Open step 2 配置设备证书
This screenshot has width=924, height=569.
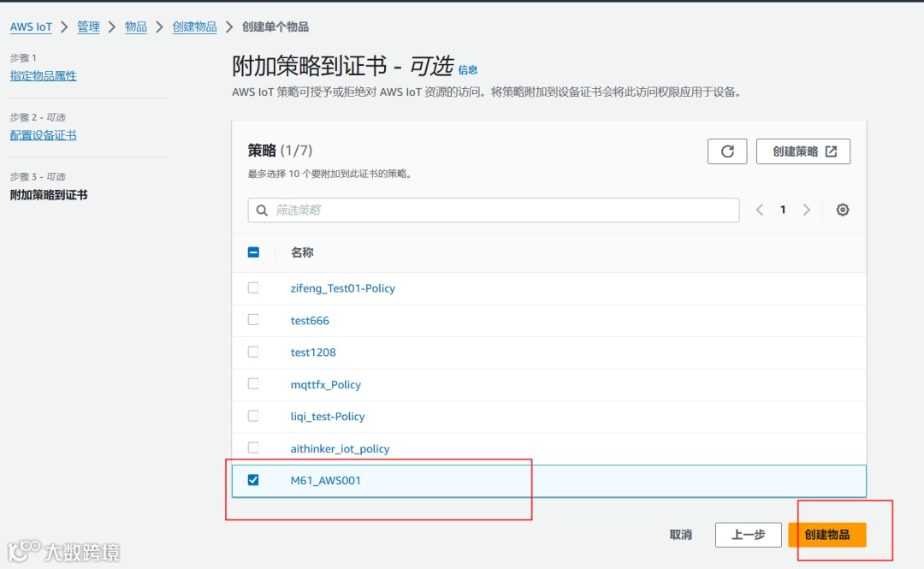[x=43, y=135]
